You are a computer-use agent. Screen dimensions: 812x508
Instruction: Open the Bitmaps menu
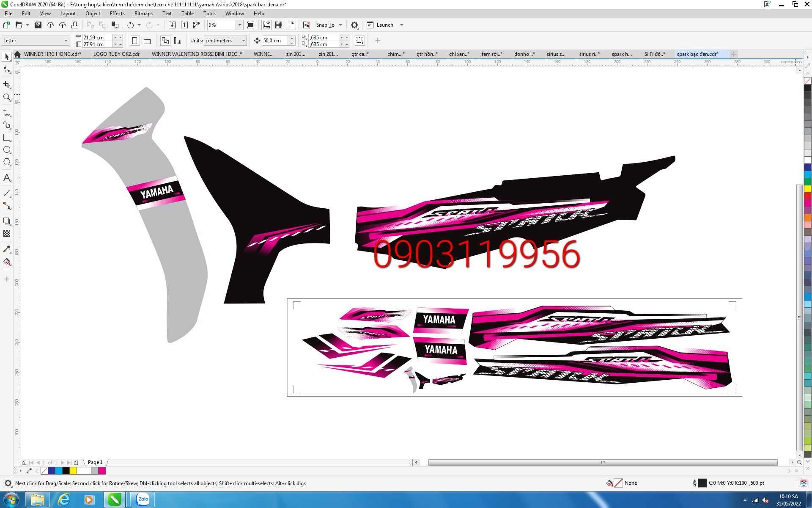(143, 14)
